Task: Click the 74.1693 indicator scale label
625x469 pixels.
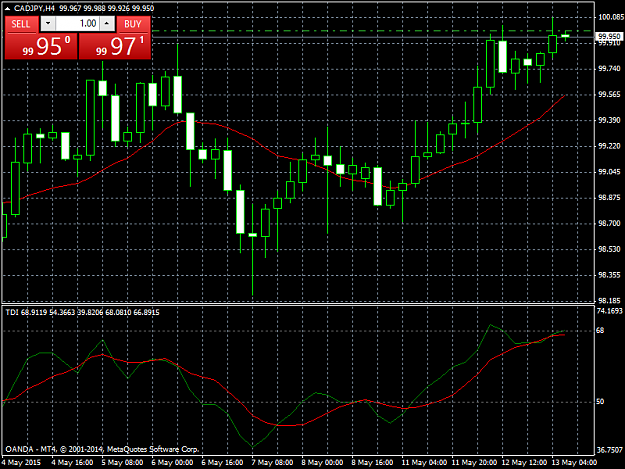Action: click(609, 311)
